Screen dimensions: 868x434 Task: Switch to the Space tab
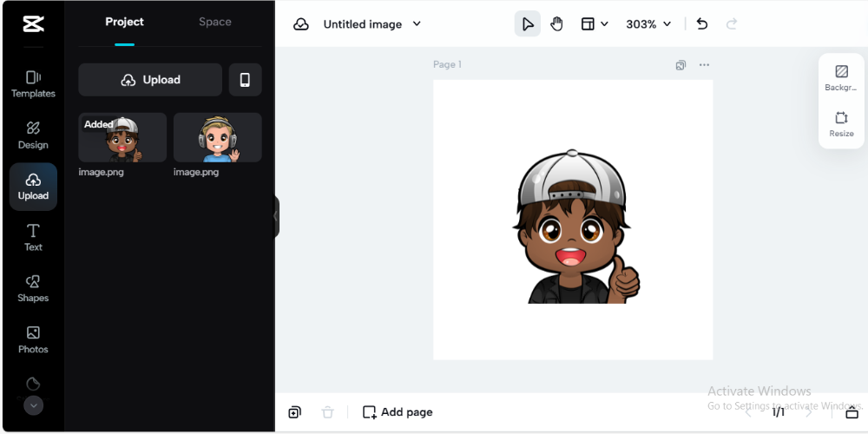214,22
